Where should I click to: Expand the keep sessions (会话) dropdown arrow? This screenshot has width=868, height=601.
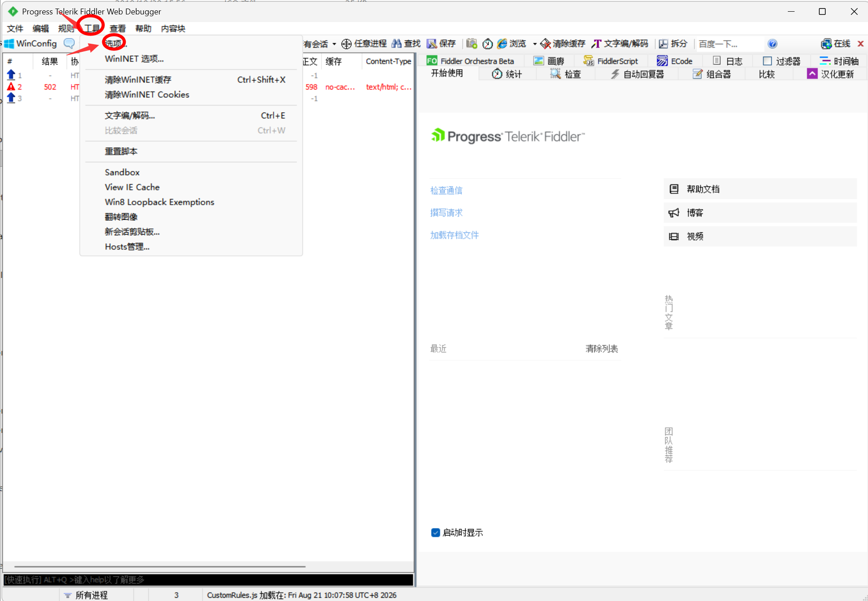(x=334, y=44)
